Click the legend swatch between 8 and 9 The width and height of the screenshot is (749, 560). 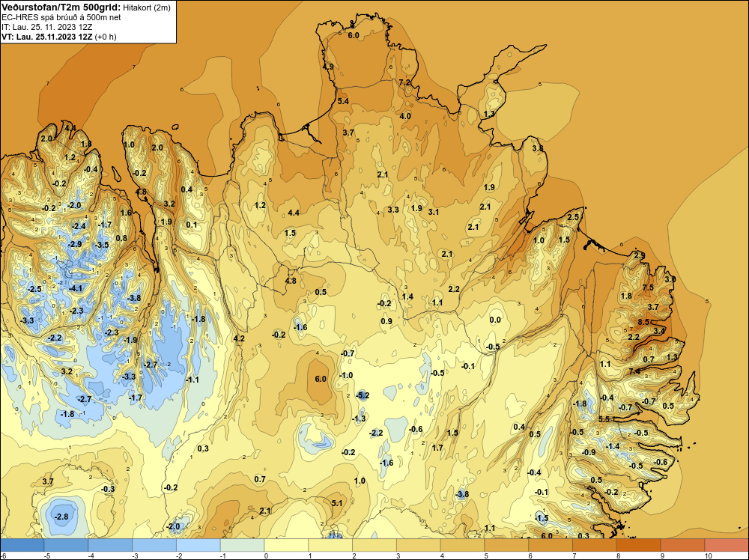pos(639,545)
